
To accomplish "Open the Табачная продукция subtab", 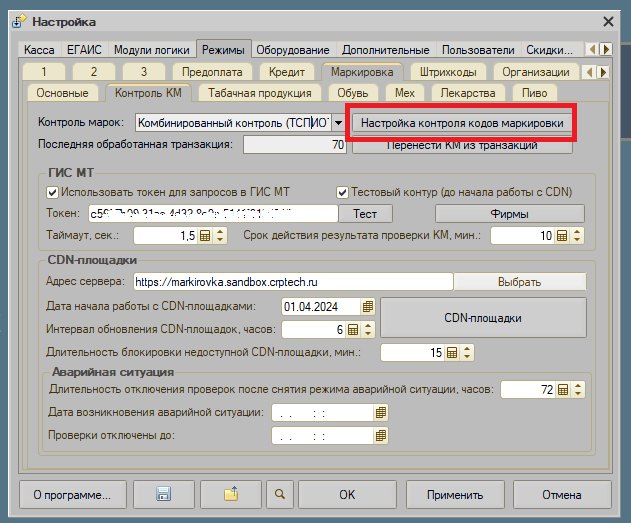I will click(260, 93).
